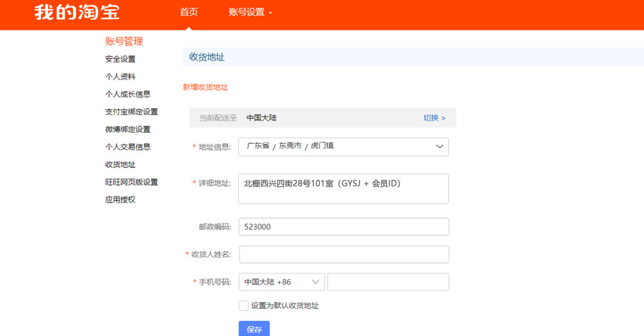
Task: Click the 我的淘宝 logo
Action: coord(77,12)
